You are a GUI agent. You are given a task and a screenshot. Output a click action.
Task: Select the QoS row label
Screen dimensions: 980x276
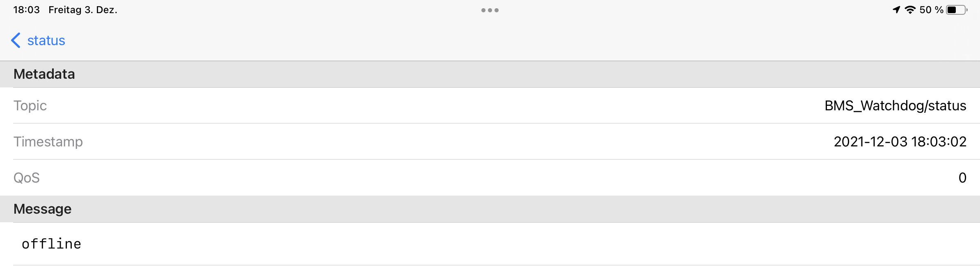(x=27, y=178)
